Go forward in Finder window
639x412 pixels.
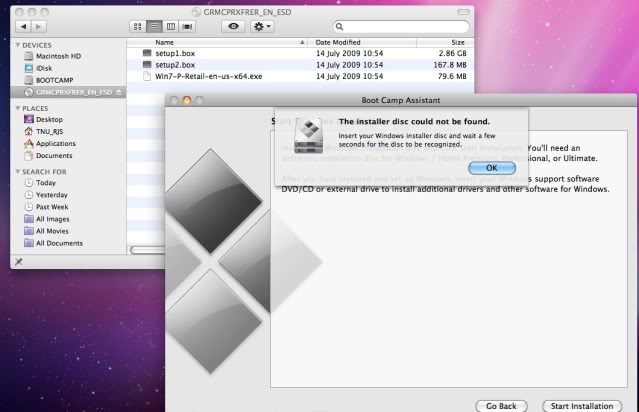(39, 26)
